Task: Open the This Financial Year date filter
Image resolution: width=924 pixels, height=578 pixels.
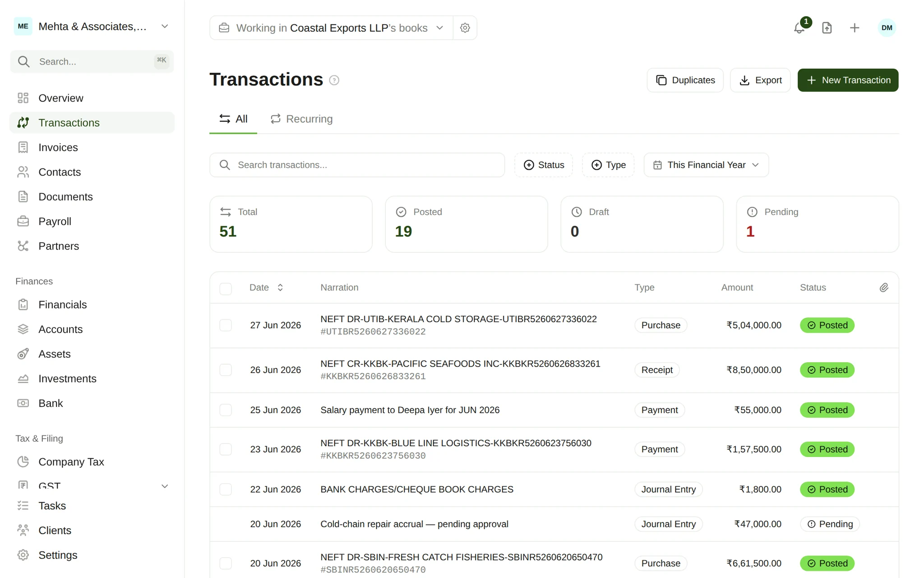Action: point(706,165)
